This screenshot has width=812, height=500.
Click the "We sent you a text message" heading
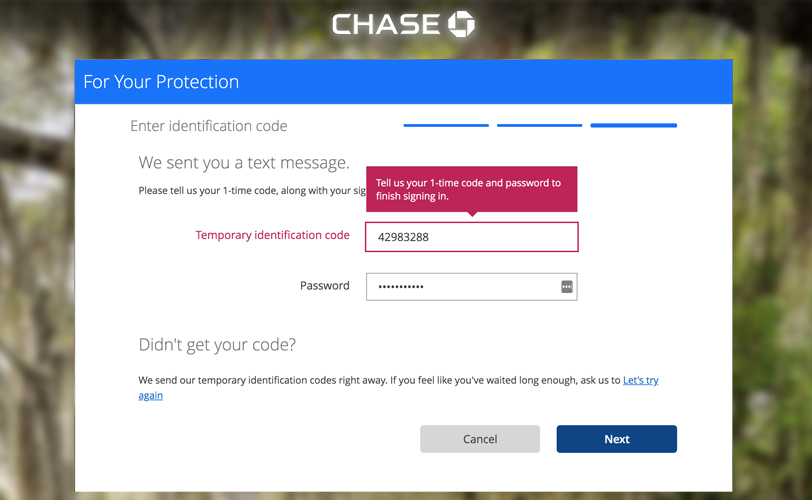point(243,163)
